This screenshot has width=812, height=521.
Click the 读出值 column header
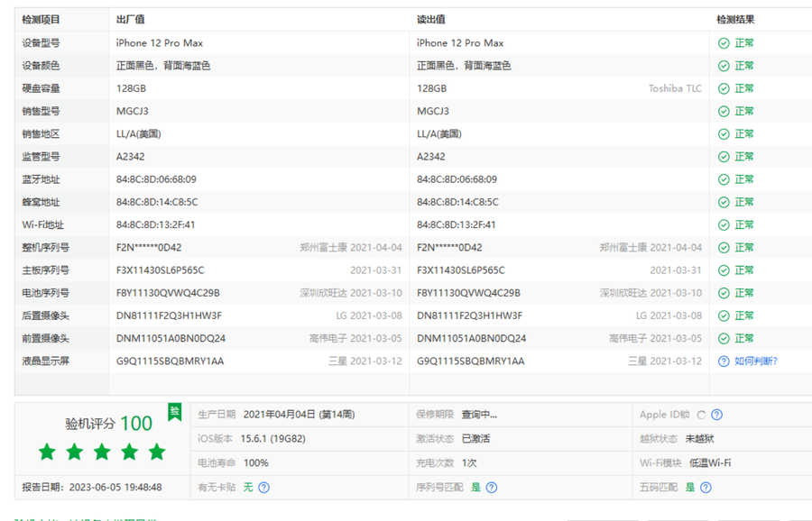(431, 20)
